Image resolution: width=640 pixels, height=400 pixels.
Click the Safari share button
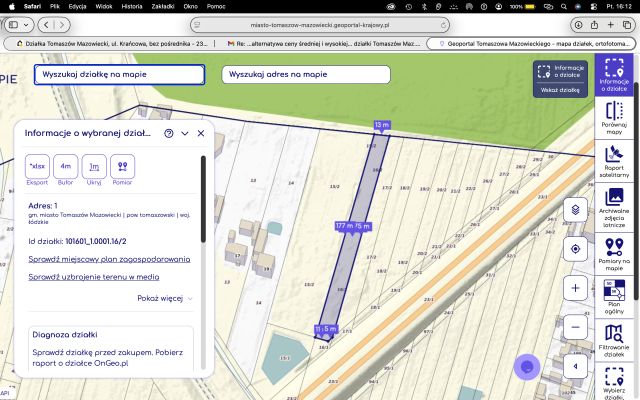(594, 25)
